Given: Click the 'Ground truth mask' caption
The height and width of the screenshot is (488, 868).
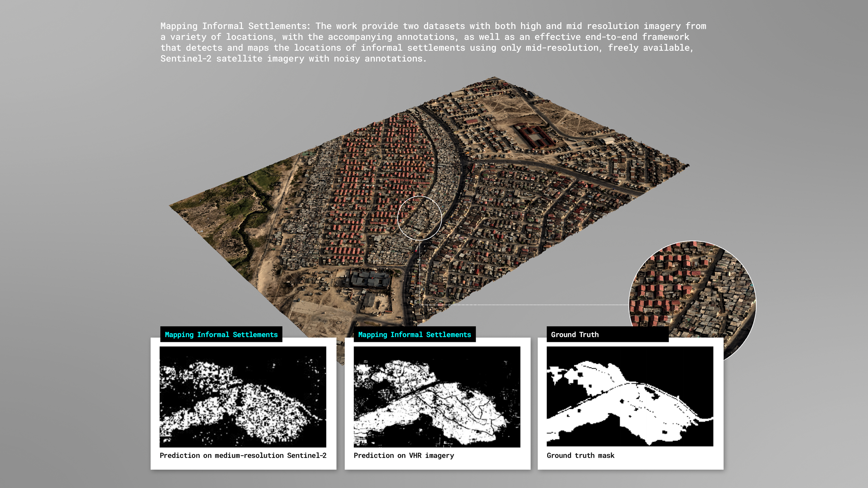Looking at the screenshot, I should [x=580, y=455].
